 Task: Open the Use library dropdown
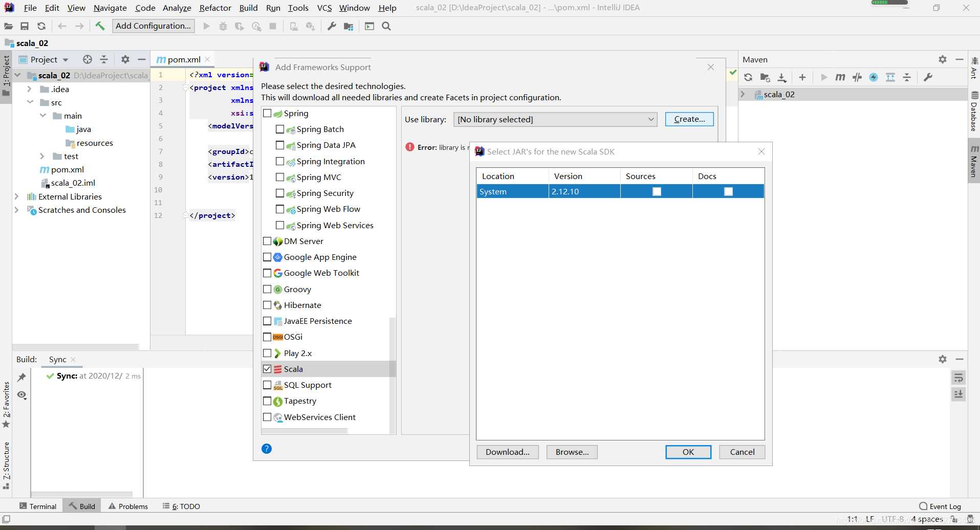click(555, 119)
